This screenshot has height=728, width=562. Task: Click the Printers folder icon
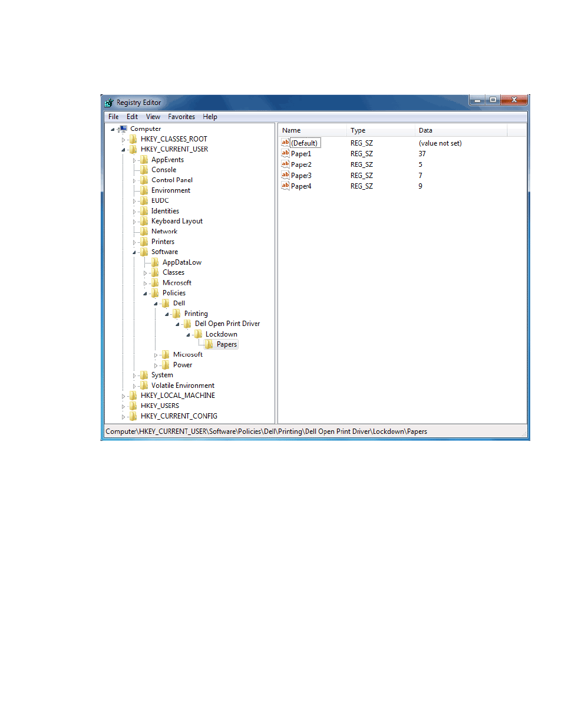(144, 242)
